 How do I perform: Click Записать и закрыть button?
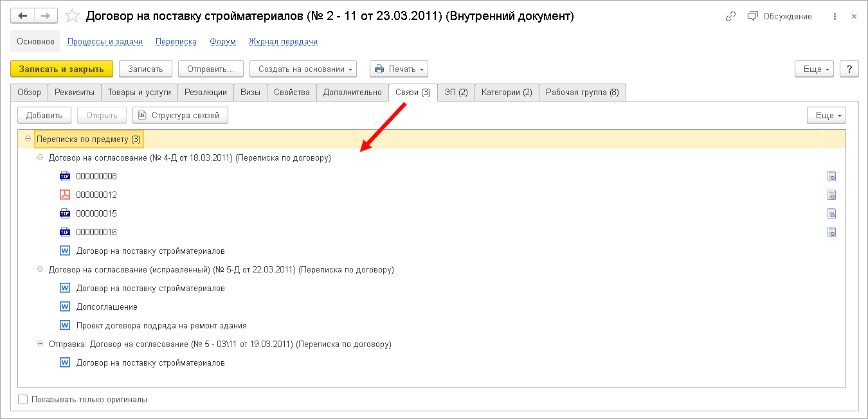61,69
